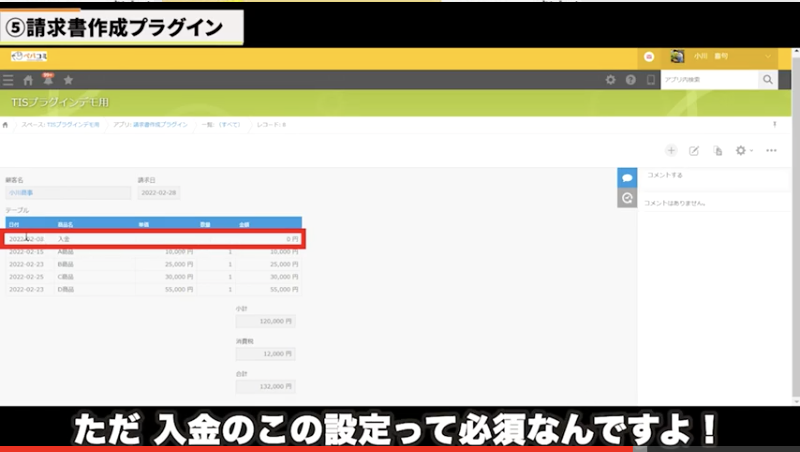Duplicate the record using the copy icon
This screenshot has height=452, width=800.
717,151
